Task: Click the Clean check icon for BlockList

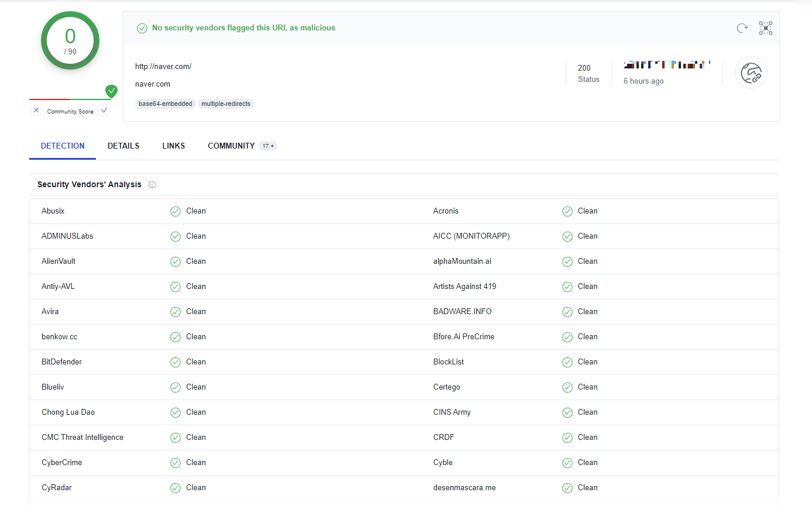Action: 567,362
